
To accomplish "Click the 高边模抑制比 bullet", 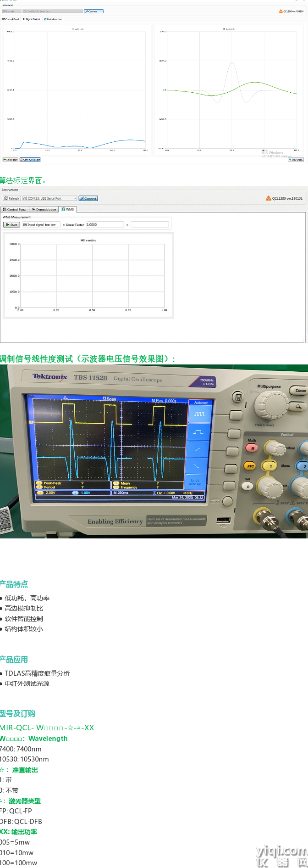I will (x=22, y=608).
